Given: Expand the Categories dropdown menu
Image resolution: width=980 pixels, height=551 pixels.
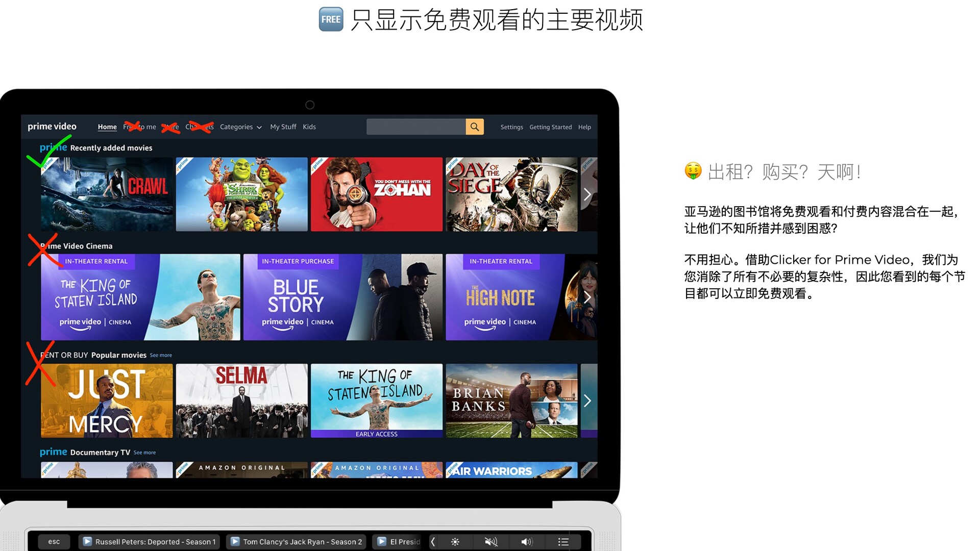Looking at the screenshot, I should [241, 127].
